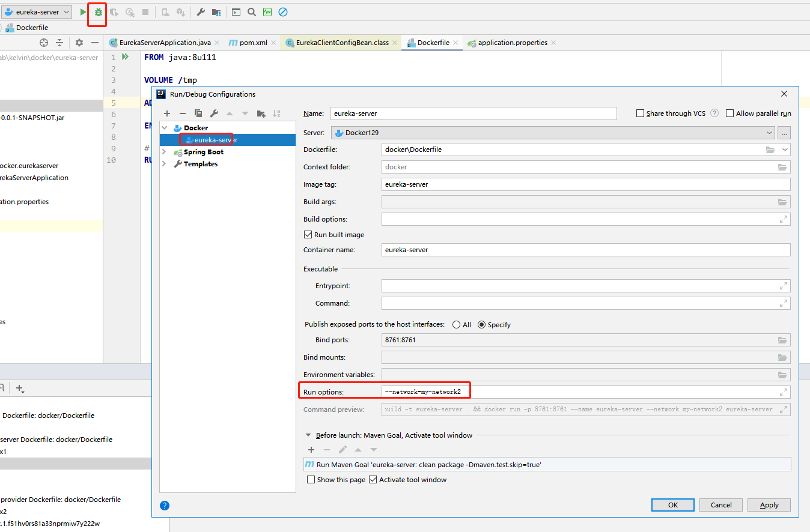Run the eureka-server configuration with green play icon

[84, 12]
